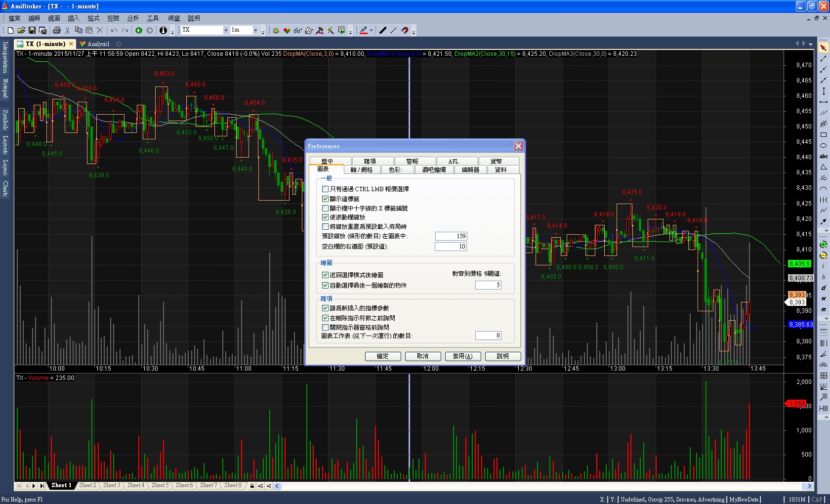Select the Rectangle drawing tool
Screen dimensions: 830x504
[824, 135]
